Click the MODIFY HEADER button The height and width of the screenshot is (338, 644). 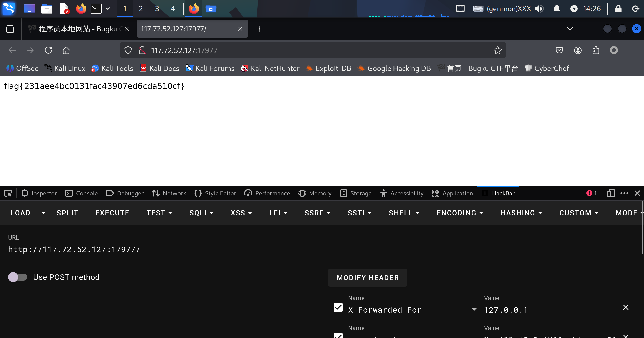367,278
